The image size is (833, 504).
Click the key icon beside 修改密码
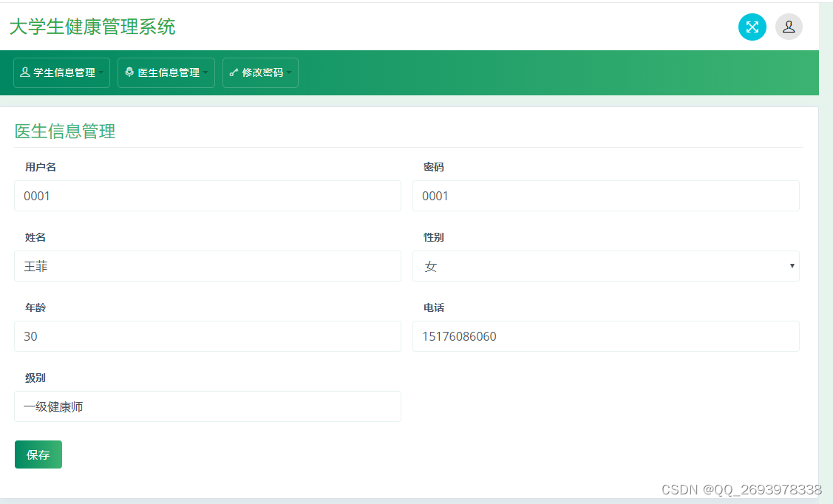click(234, 72)
